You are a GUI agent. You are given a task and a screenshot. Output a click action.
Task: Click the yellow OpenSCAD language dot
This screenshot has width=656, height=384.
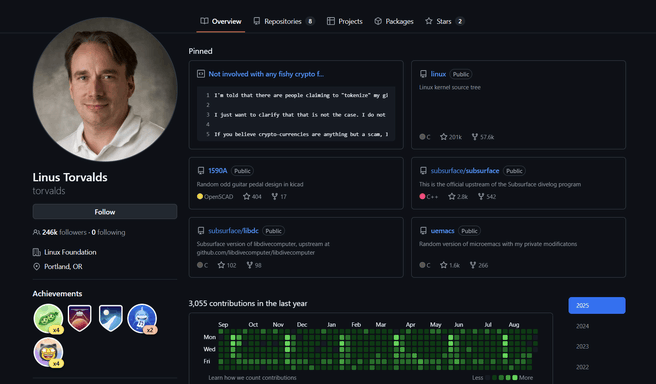200,196
